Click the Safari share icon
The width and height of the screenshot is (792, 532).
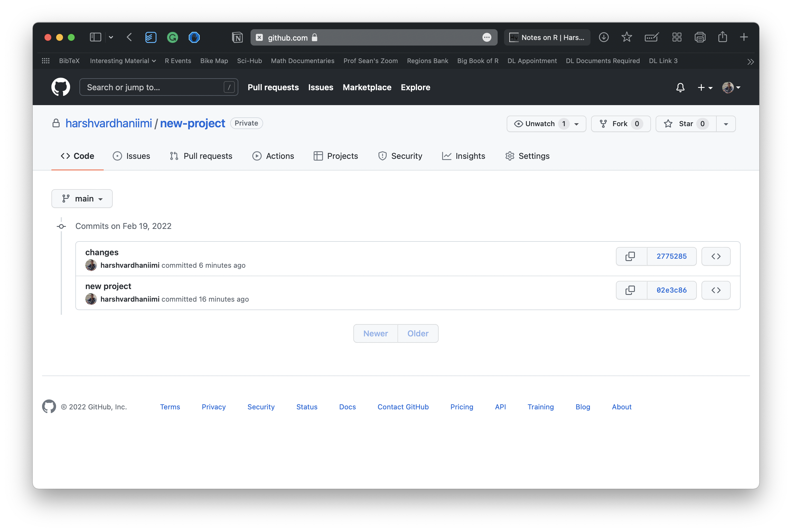pyautogui.click(x=722, y=37)
